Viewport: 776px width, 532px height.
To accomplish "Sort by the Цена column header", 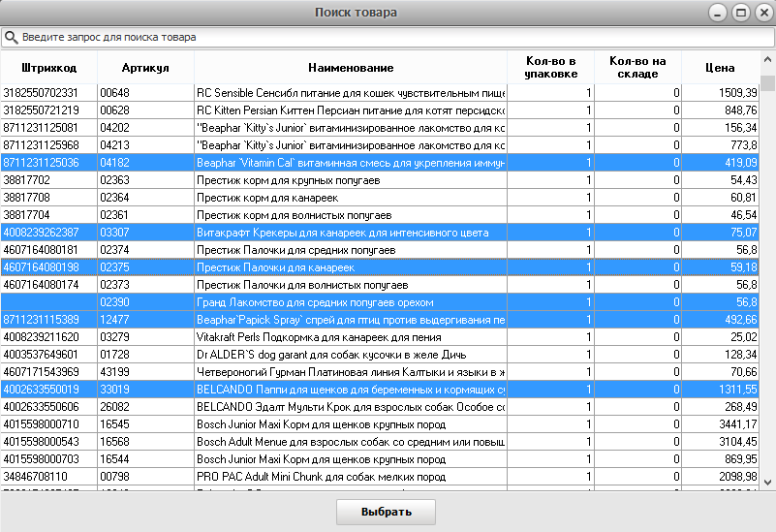I will (x=720, y=68).
